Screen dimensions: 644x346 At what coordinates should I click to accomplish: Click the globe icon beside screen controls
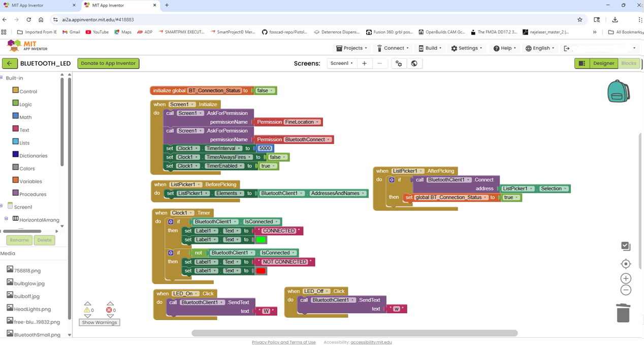pyautogui.click(x=414, y=63)
